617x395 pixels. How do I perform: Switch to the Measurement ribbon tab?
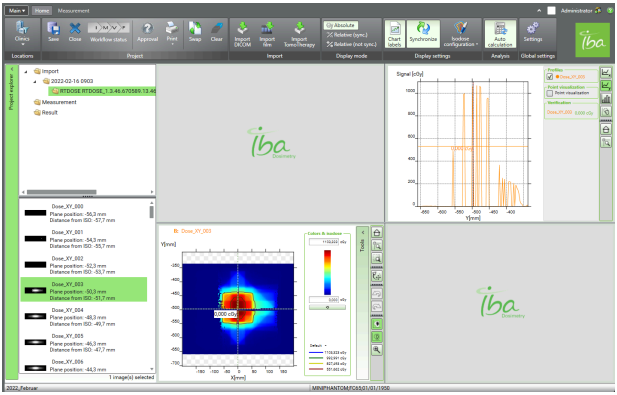pyautogui.click(x=74, y=11)
